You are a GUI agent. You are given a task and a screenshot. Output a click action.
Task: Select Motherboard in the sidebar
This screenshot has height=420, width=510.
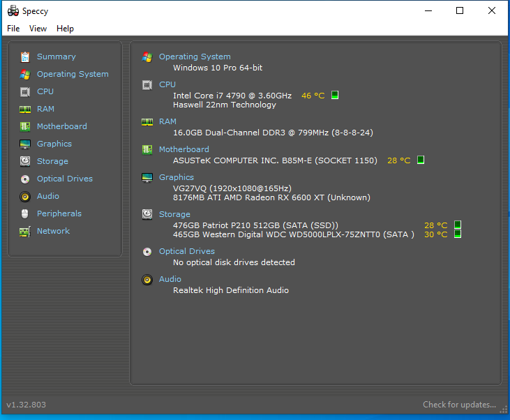tap(62, 126)
